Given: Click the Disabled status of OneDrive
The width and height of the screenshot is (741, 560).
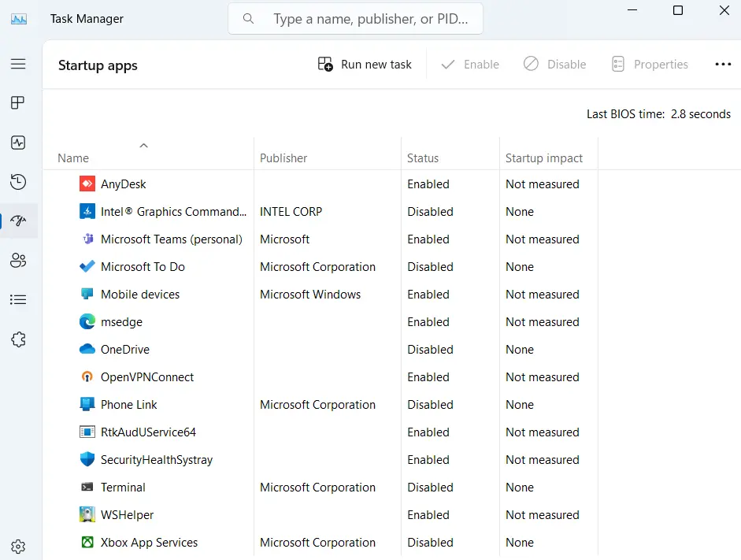Looking at the screenshot, I should pyautogui.click(x=431, y=349).
